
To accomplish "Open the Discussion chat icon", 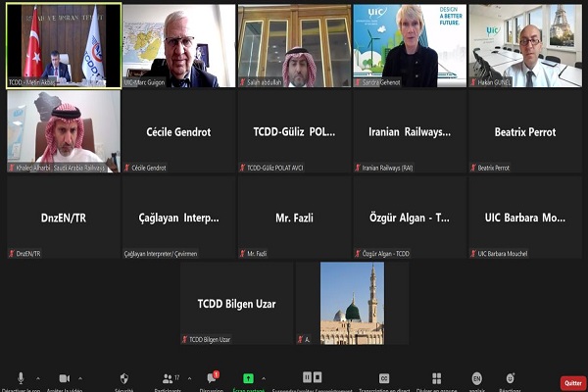I will point(211,378).
